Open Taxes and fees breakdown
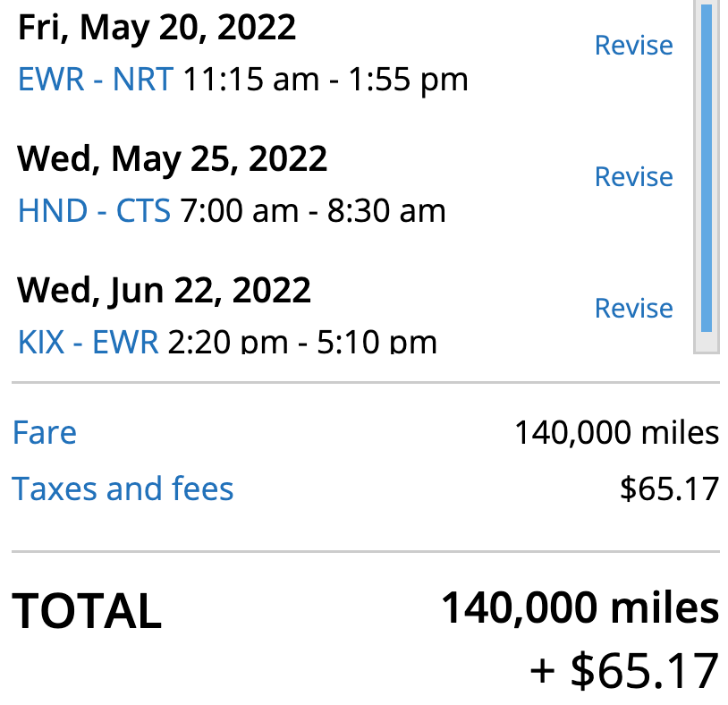Screen dimensions: 728x705 123,488
